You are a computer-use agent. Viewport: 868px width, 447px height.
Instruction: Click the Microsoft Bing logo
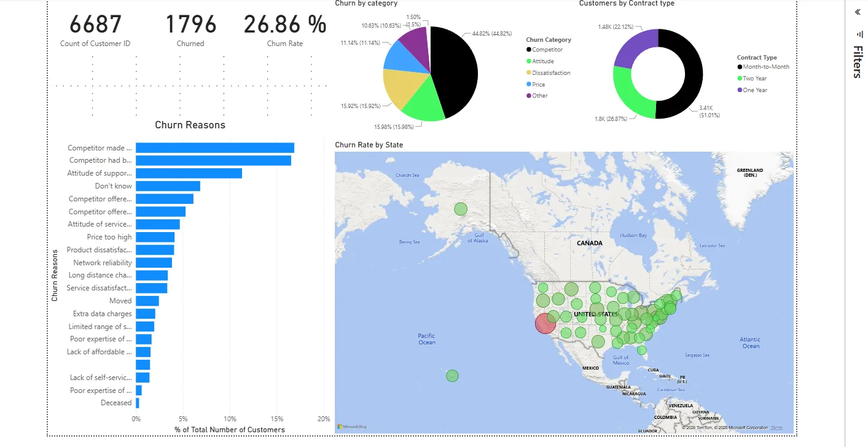pos(351,427)
